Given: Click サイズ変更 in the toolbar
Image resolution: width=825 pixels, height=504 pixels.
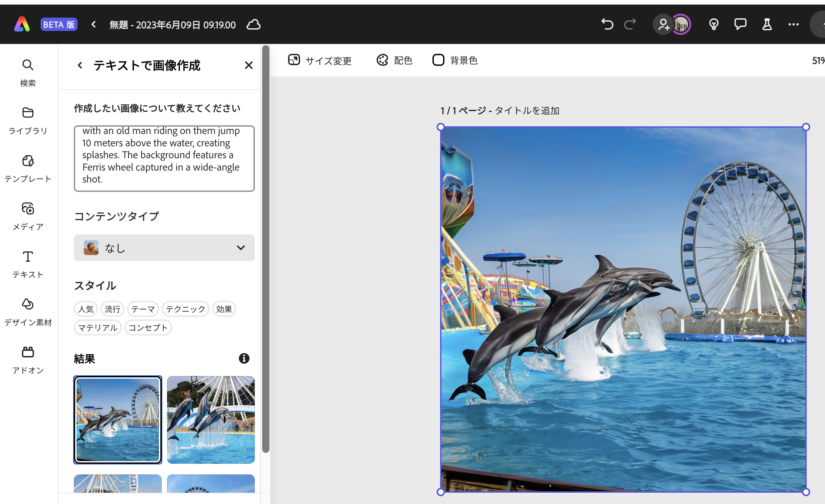Looking at the screenshot, I should point(320,60).
